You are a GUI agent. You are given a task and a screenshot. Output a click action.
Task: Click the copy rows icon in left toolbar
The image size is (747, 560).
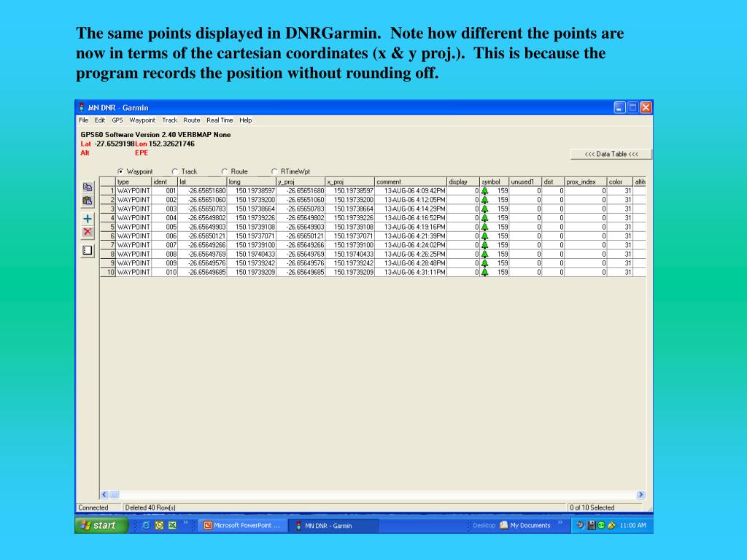(88, 187)
